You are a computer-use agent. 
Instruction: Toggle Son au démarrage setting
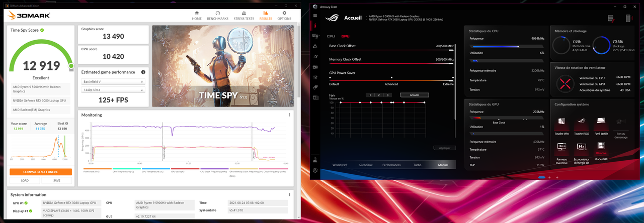pos(621,127)
